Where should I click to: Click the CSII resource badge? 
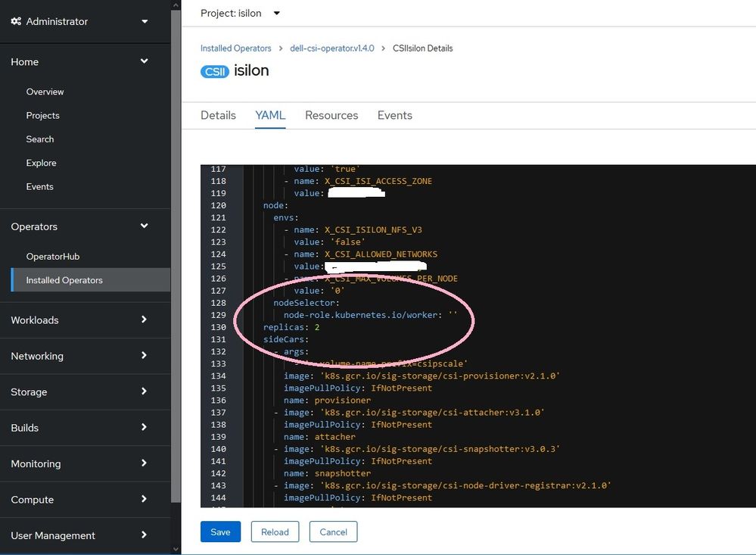215,71
